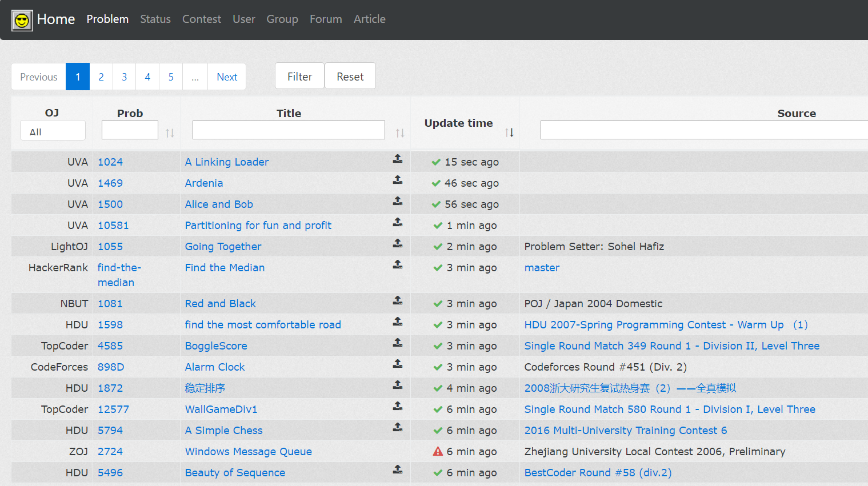This screenshot has width=868, height=486.
Task: Open the User menu item
Action: [244, 19]
